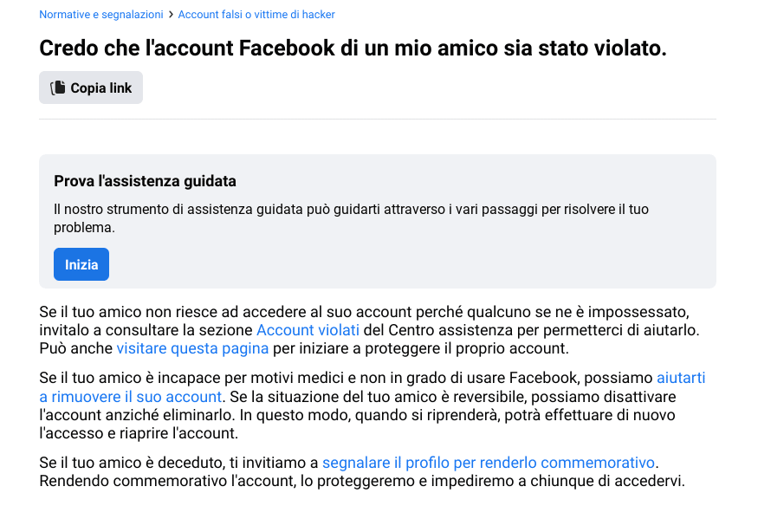The width and height of the screenshot is (758, 532).
Task: Click the aiutarti link word at line end
Action: pos(681,378)
